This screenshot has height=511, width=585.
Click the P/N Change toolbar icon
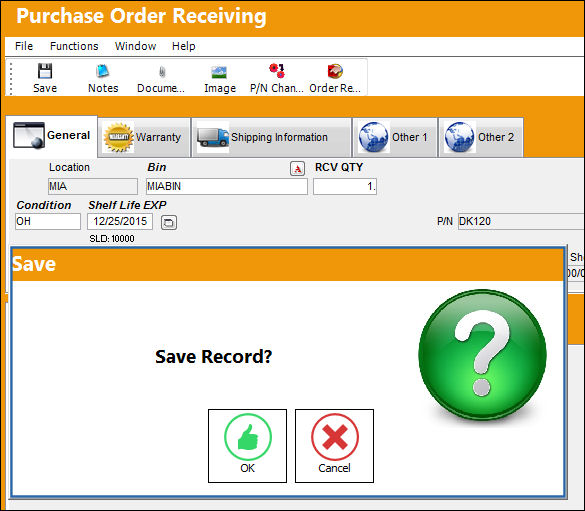(276, 78)
